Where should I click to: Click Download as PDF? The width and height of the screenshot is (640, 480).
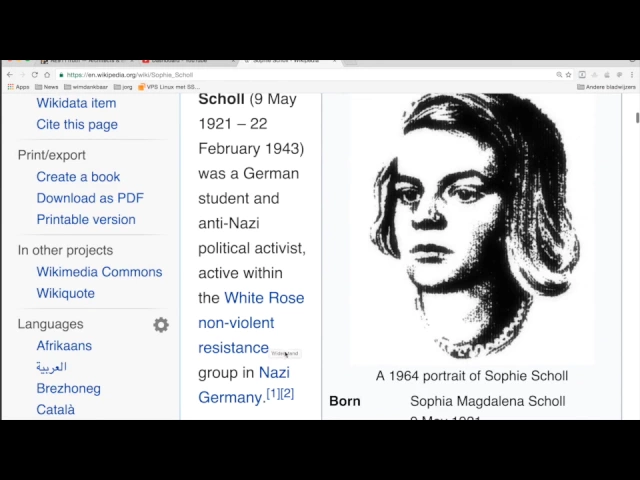point(90,198)
